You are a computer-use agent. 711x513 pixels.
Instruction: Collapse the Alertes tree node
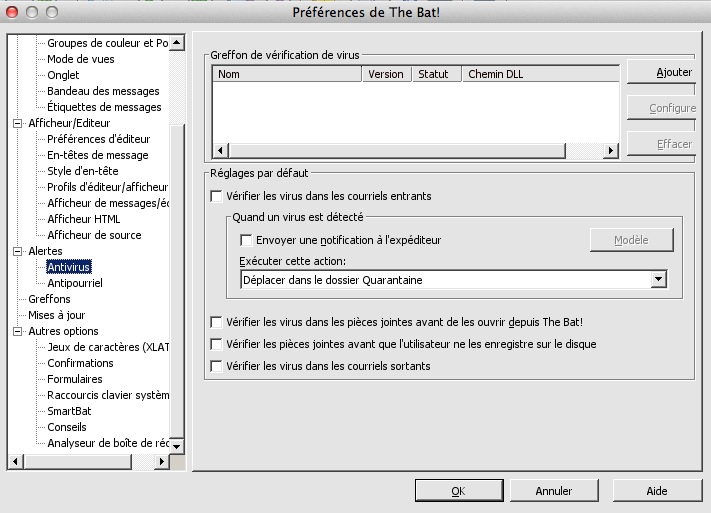(x=17, y=252)
